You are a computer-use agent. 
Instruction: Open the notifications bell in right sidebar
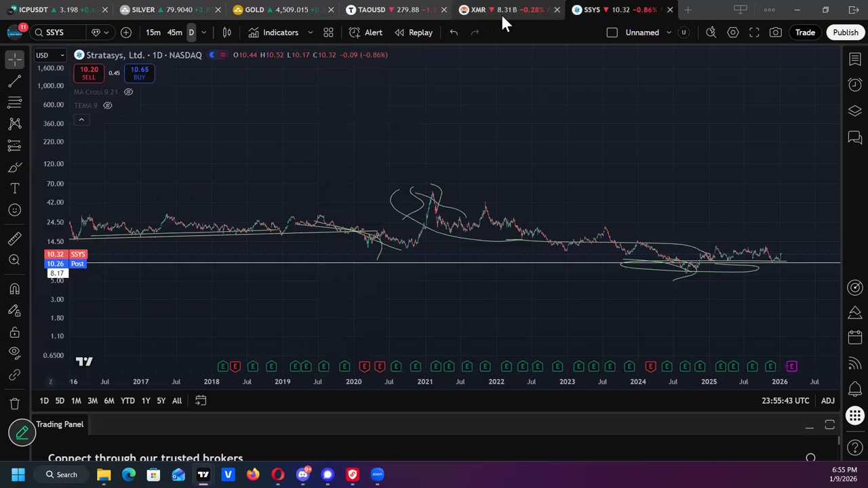[x=854, y=389]
